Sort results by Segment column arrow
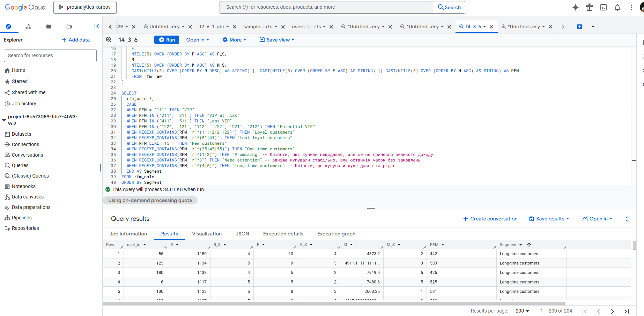 (x=529, y=245)
